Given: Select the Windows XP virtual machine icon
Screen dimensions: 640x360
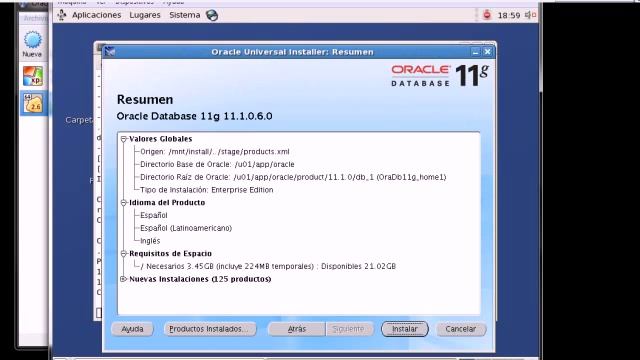Looking at the screenshot, I should pos(33,76).
